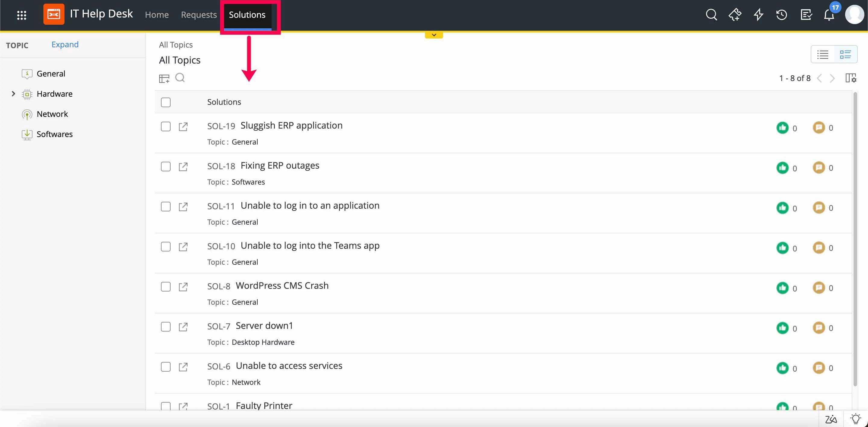Open SOL-19 in a new window
The image size is (868, 427).
pos(183,126)
